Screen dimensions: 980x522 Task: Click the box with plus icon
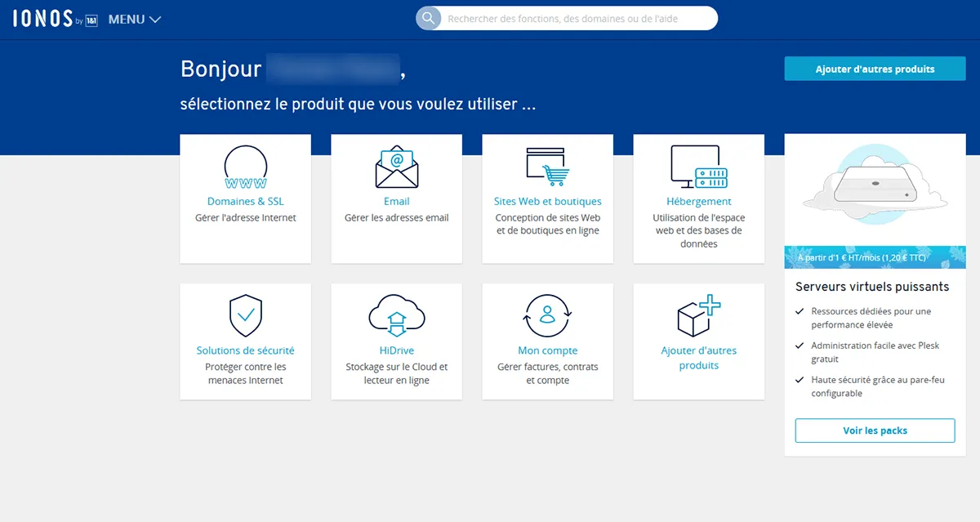point(698,316)
